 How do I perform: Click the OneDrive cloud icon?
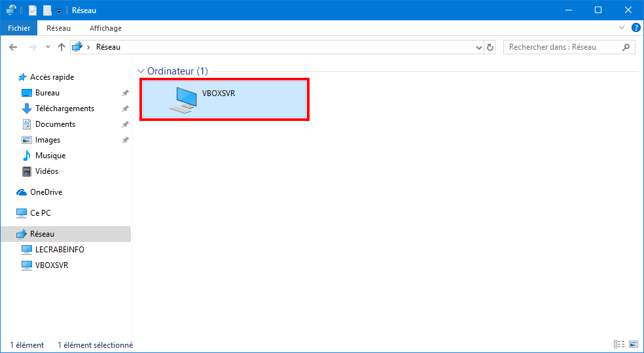pos(22,192)
